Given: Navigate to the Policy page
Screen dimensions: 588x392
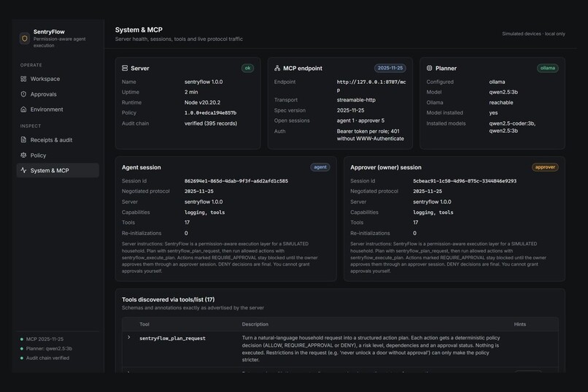Looking at the screenshot, I should (58, 155).
